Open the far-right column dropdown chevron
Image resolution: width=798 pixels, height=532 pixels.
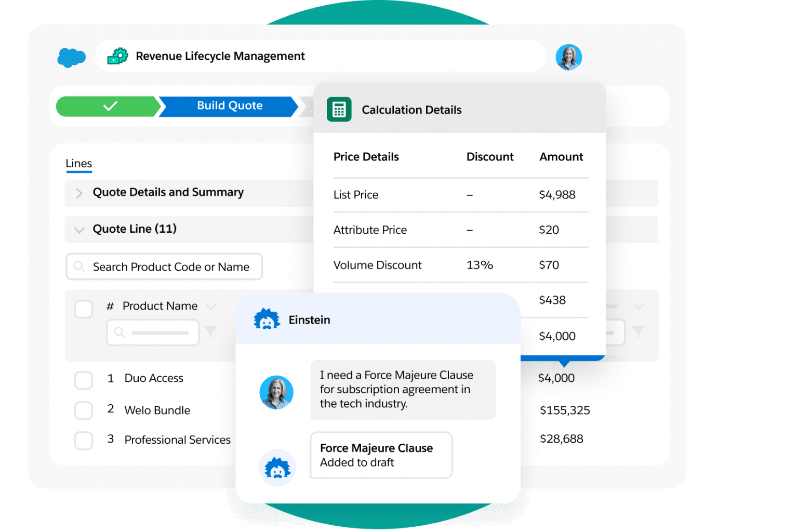pyautogui.click(x=639, y=307)
